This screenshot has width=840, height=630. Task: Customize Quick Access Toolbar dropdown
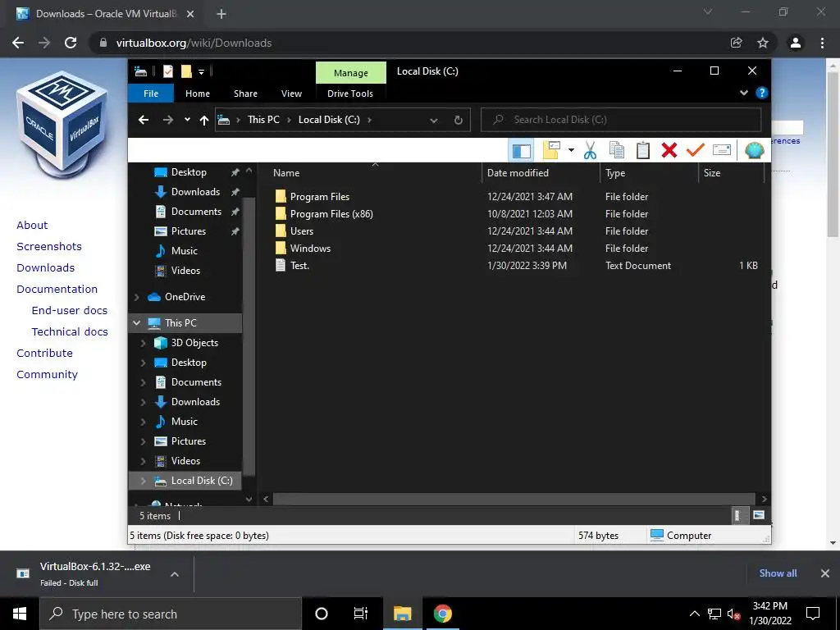(x=202, y=72)
